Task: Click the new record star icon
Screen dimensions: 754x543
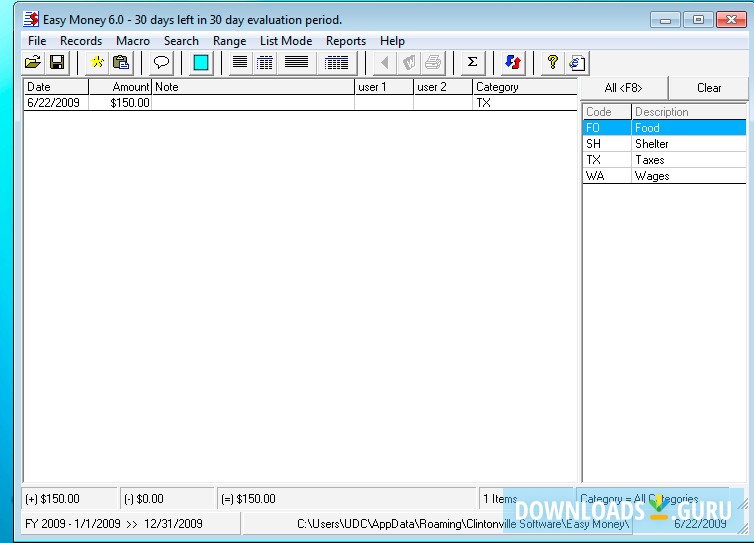Action: click(x=97, y=63)
